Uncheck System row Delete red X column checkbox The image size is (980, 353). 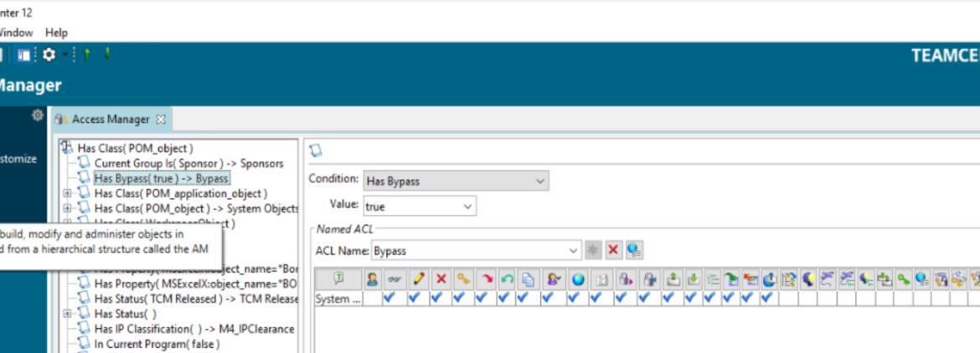[437, 299]
